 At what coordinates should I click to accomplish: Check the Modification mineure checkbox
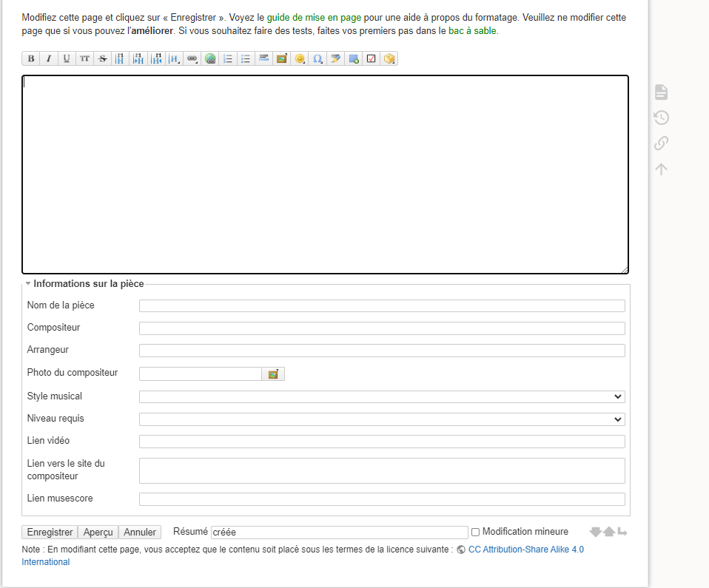(x=476, y=532)
